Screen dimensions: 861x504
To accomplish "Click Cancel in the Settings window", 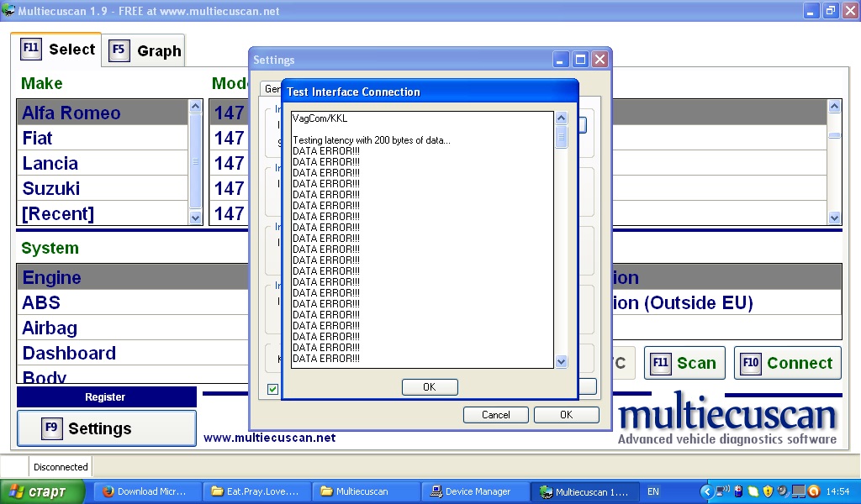I will 496,415.
